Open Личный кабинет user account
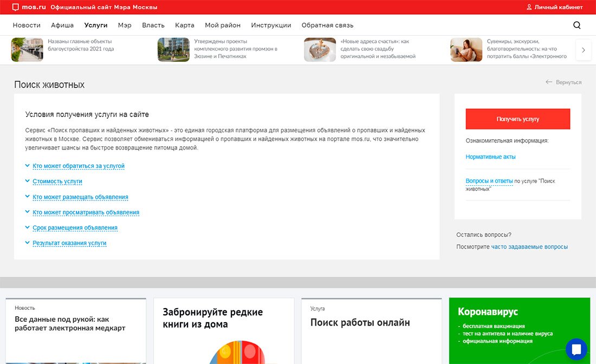The image size is (596, 364). tap(554, 8)
